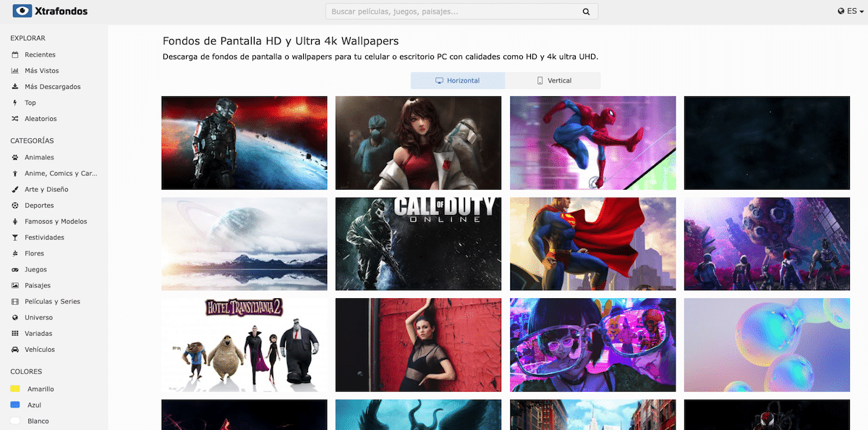Click the Vehículos car icon
This screenshot has height=430, width=868.
pyautogui.click(x=15, y=350)
